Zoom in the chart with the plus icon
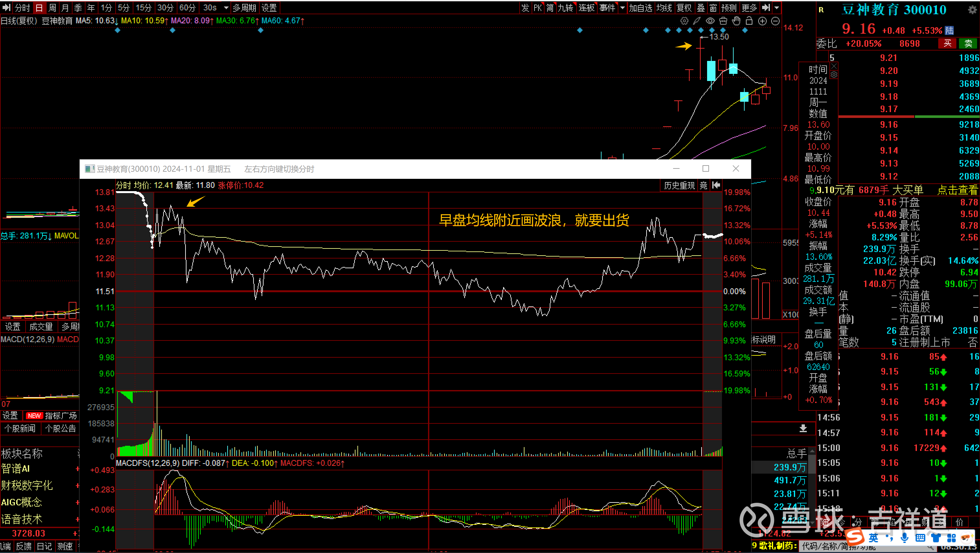 pos(762,21)
